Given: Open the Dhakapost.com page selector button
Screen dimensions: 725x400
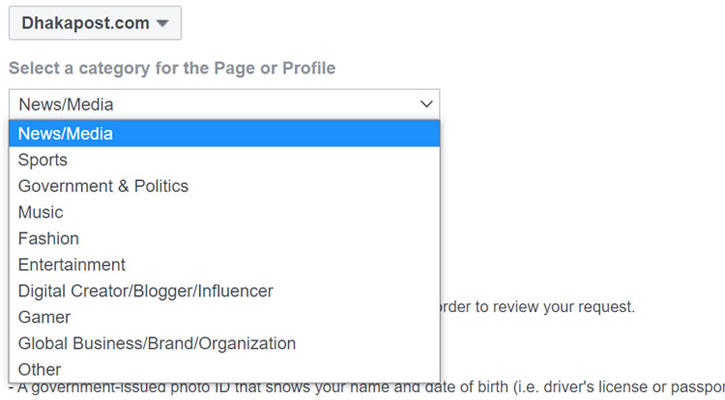Looking at the screenshot, I should [x=95, y=23].
